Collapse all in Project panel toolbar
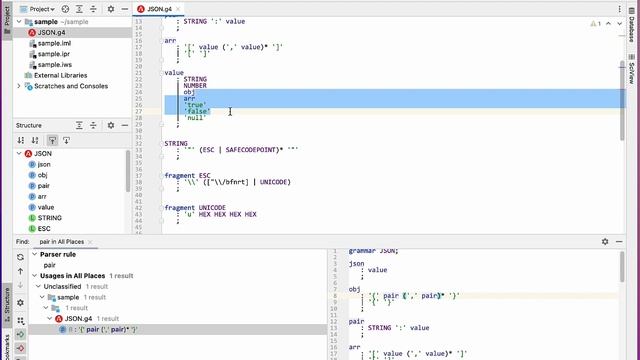The image size is (640, 360). (93, 9)
